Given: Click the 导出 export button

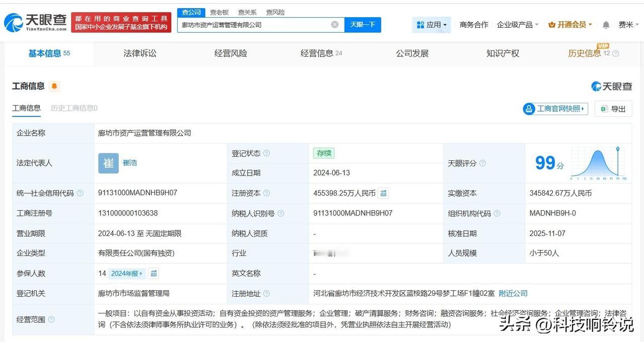Looking at the screenshot, I should point(613,109).
